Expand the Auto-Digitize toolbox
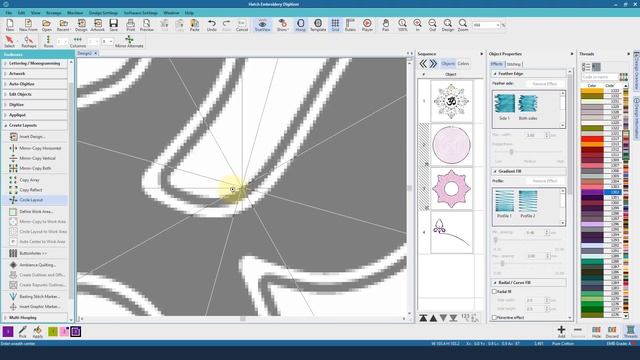 (35, 84)
